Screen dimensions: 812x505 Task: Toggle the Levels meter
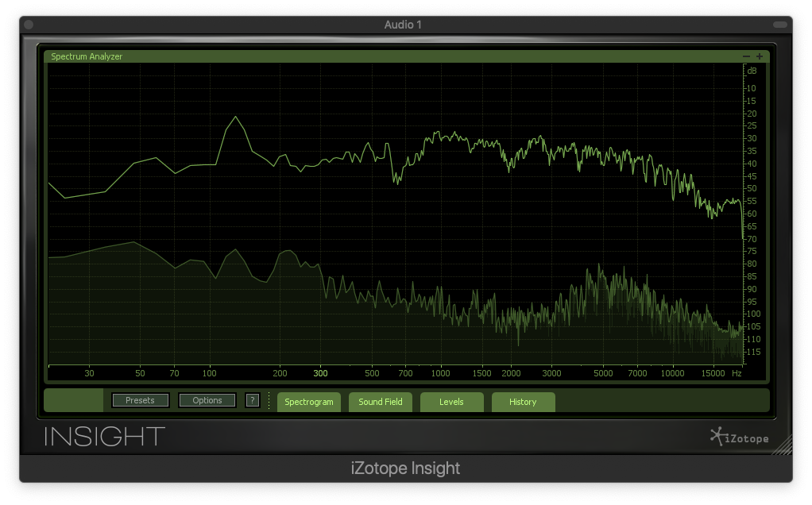tap(451, 402)
